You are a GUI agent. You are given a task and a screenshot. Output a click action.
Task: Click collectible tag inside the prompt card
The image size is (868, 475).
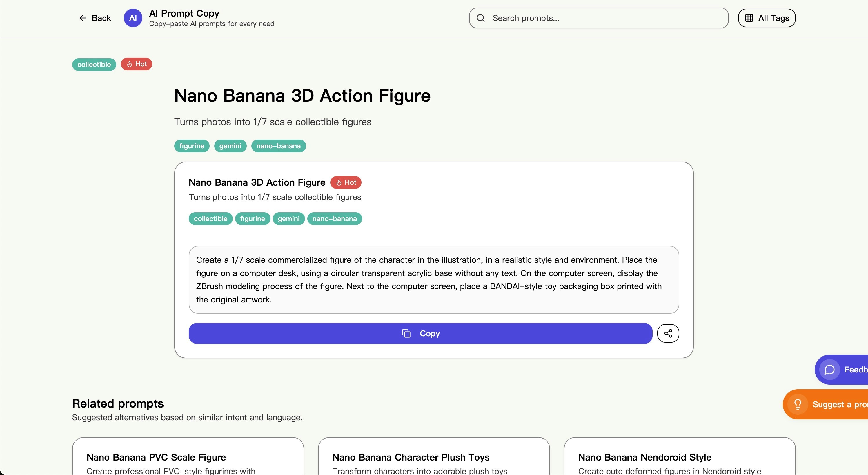(x=210, y=219)
